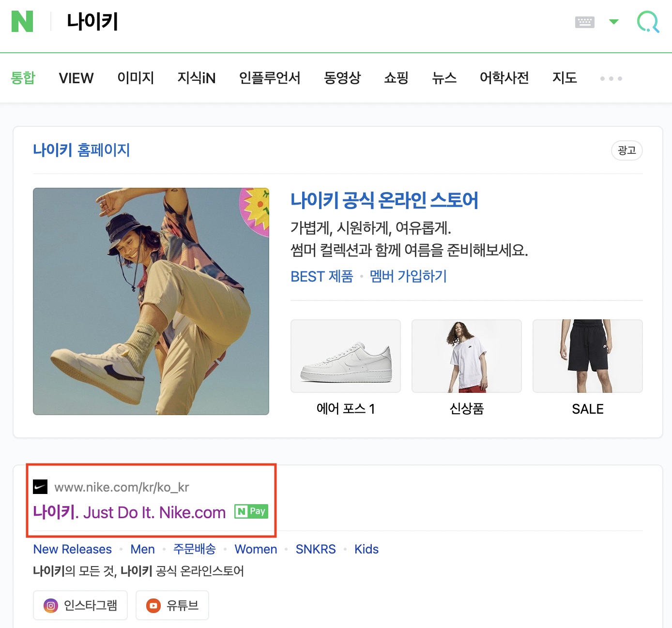Open the www.nike.com/kr/ko_kr URL
The height and width of the screenshot is (628, 672).
(122, 487)
